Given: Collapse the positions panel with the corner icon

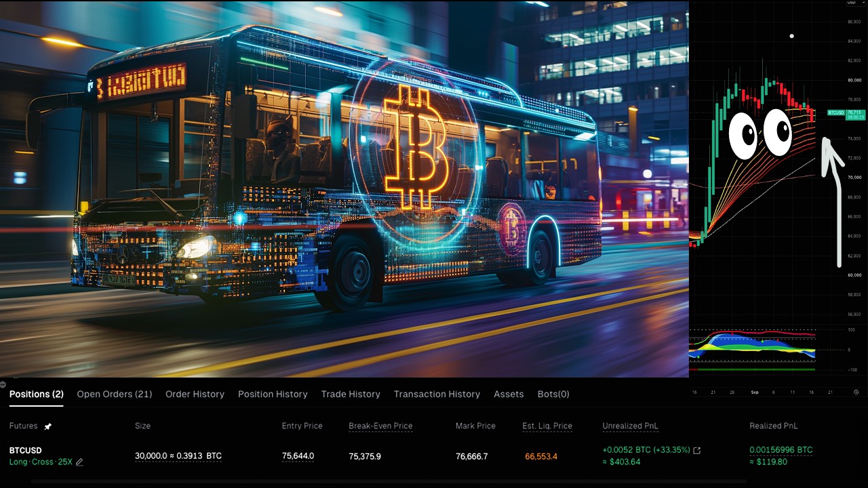Looking at the screenshot, I should [x=3, y=384].
